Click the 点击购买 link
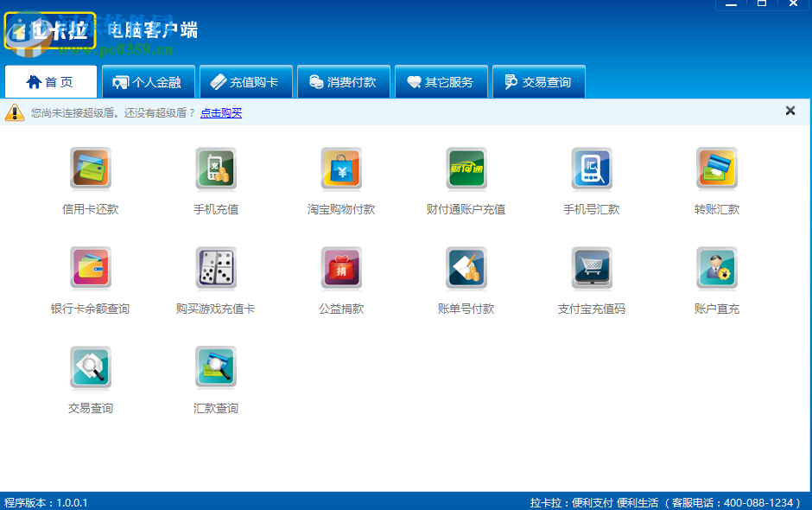812x510 pixels. pos(221,113)
